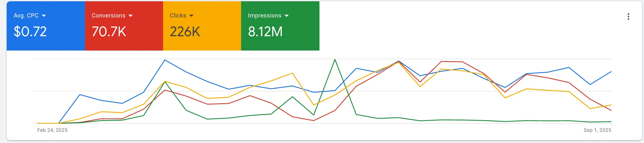Expand the Conversions metric dropdown arrow
Viewport: 644px width, 143px height.
pyautogui.click(x=130, y=16)
